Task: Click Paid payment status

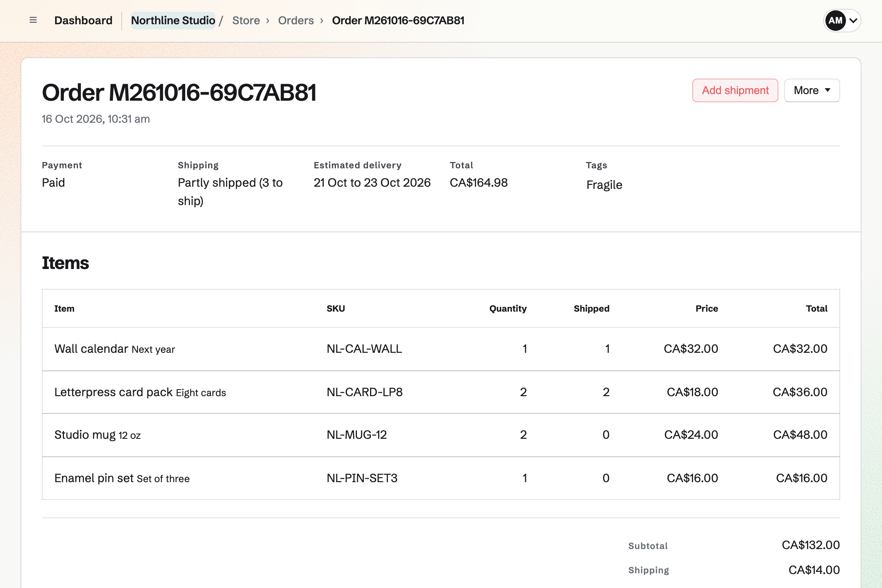Action: (x=53, y=183)
